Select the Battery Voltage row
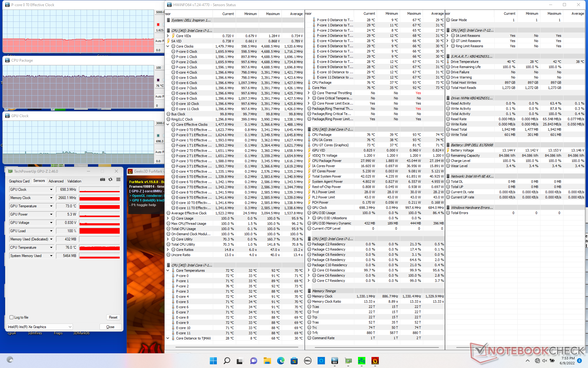Image resolution: width=588 pixels, height=368 pixels. point(515,150)
